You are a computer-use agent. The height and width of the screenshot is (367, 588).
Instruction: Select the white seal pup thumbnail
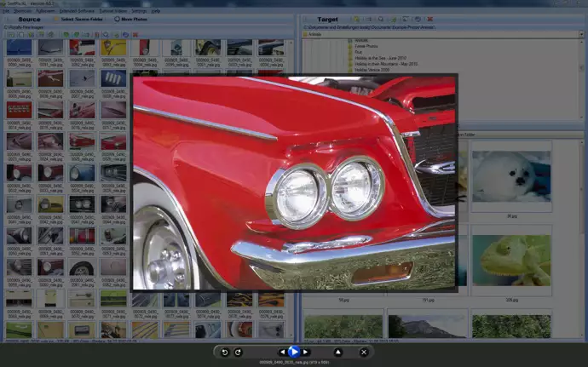point(511,176)
